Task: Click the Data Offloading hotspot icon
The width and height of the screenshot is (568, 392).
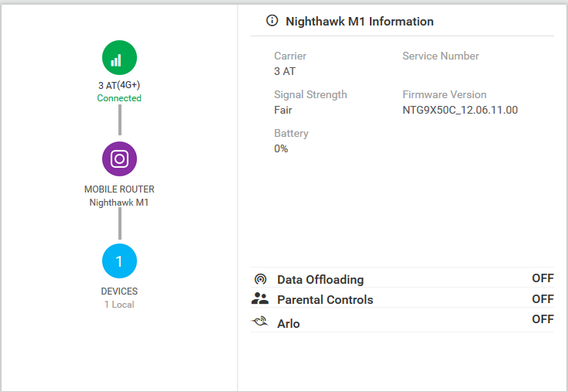Action: 261,279
